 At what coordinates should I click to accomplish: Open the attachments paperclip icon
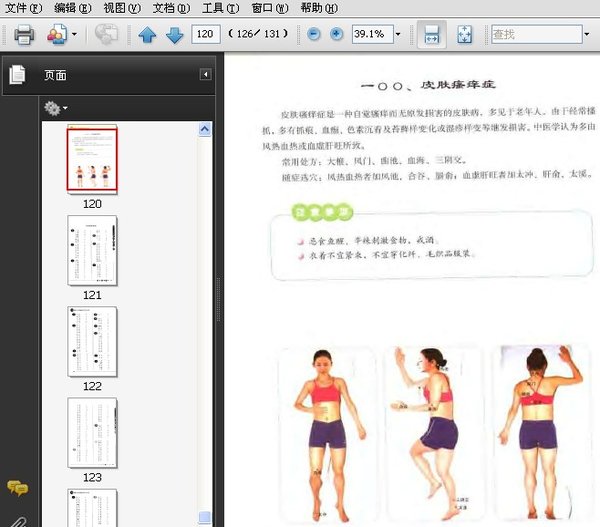click(18, 522)
